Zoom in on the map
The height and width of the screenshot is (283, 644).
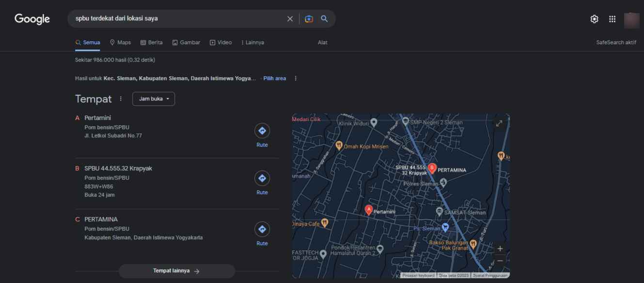[500, 249]
